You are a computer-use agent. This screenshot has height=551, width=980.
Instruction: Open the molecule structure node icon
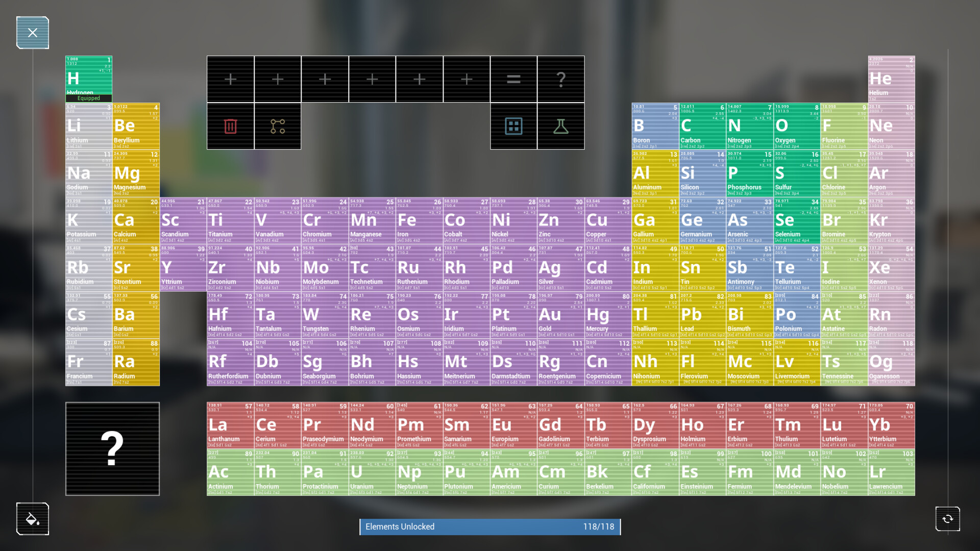[278, 126]
